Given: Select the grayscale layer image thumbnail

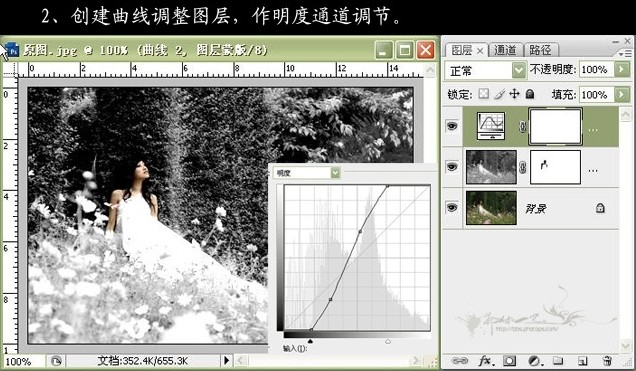Looking at the screenshot, I should 491,167.
